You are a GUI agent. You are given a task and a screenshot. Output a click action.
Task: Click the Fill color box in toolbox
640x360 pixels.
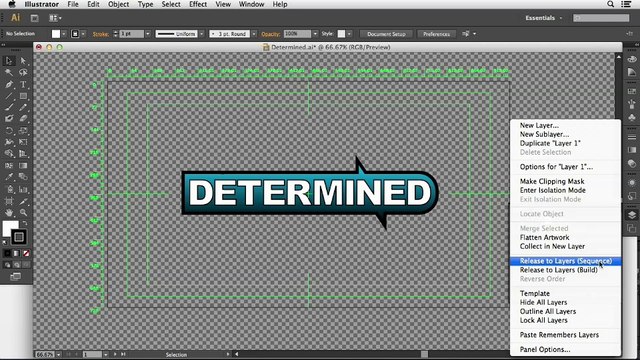[x=10, y=229]
